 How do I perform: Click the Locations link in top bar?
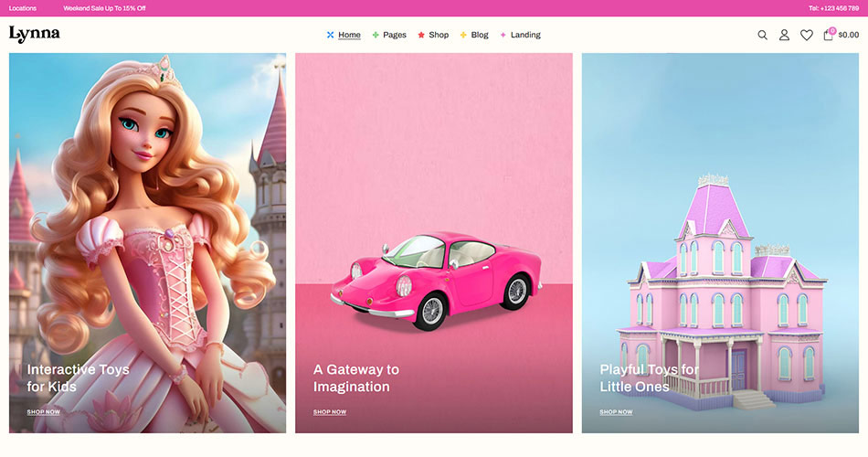(23, 8)
